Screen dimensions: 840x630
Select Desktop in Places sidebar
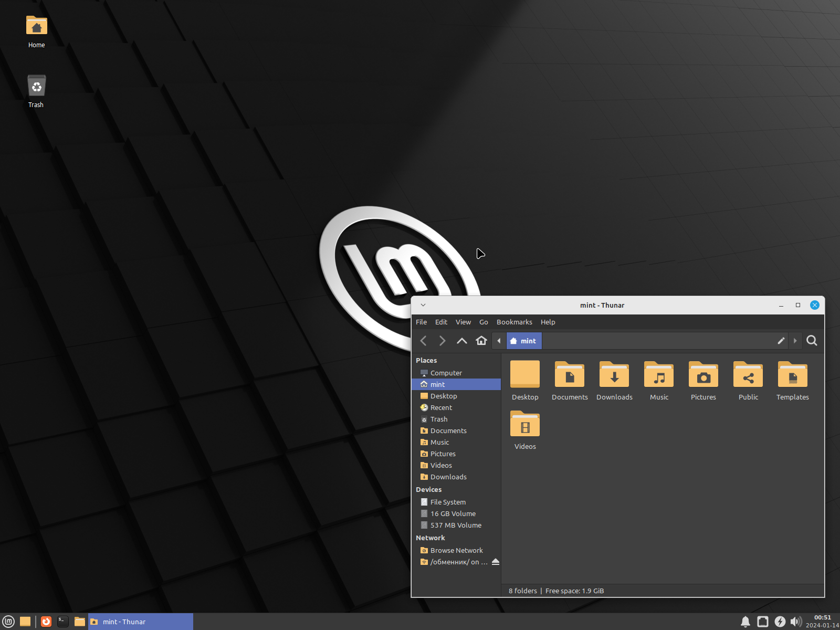pos(456,396)
